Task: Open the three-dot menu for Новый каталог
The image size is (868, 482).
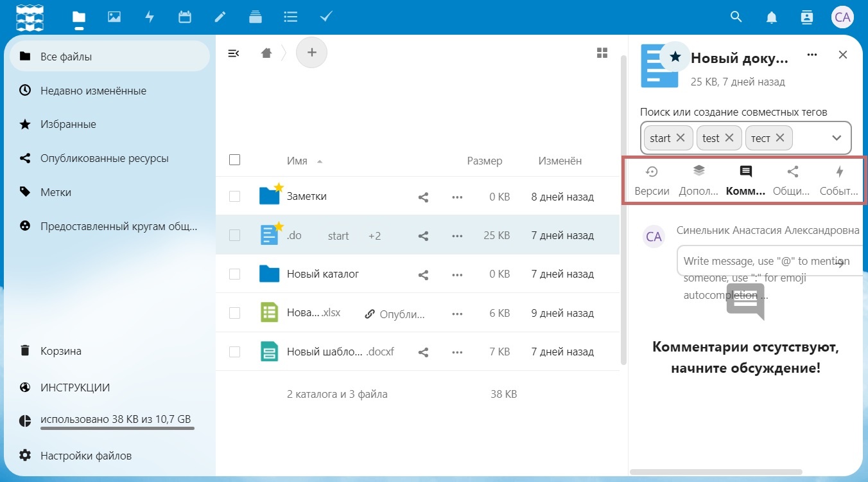Action: click(457, 275)
